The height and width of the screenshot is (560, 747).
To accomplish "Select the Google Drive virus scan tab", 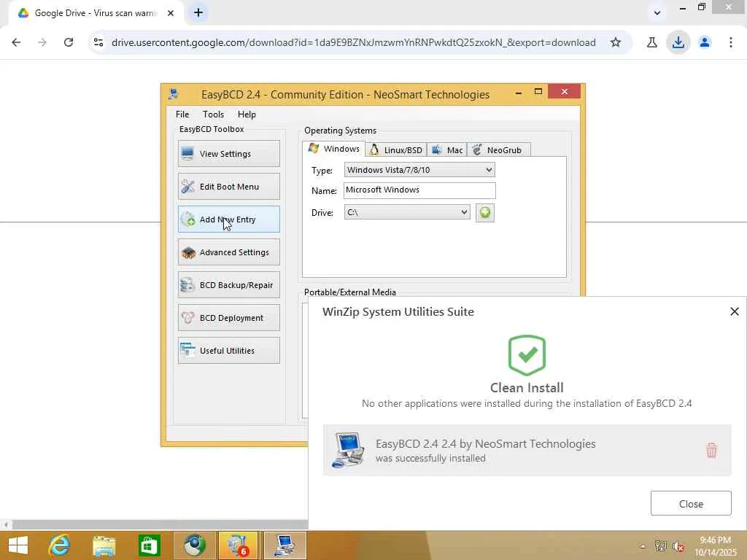I will 96,13.
